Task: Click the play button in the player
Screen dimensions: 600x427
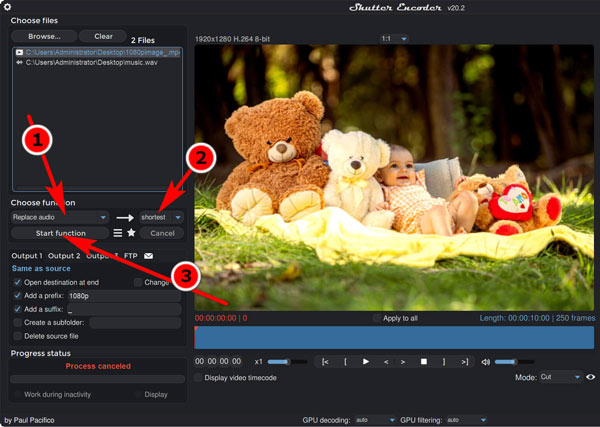Action: tap(365, 362)
